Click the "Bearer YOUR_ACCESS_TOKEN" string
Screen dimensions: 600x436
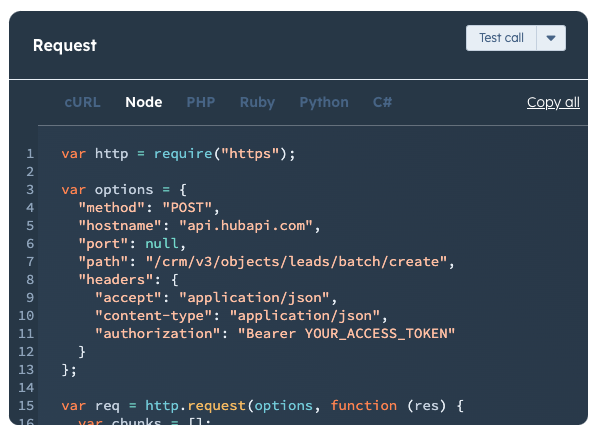(x=346, y=334)
